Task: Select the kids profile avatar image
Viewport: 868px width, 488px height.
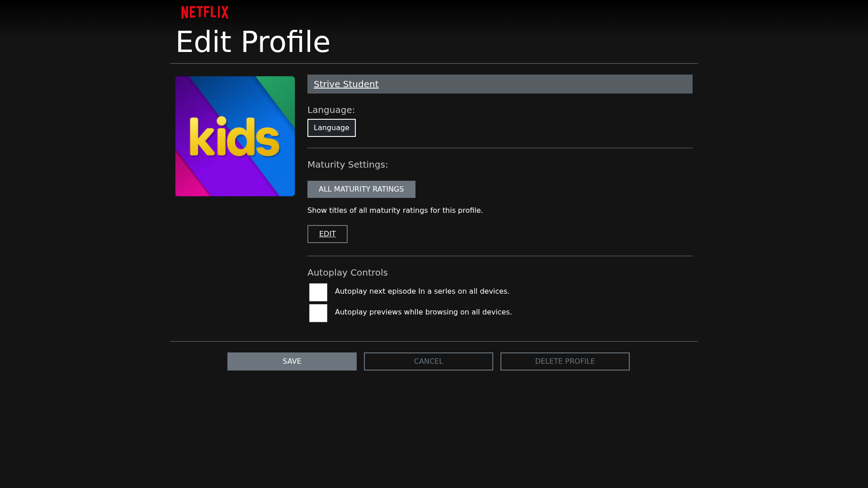Action: tap(235, 136)
